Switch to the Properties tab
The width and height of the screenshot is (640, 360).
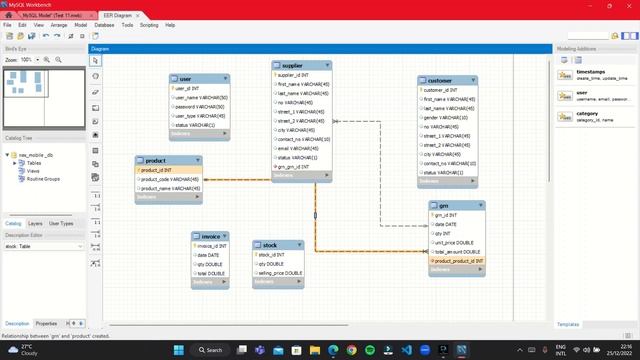[47, 324]
